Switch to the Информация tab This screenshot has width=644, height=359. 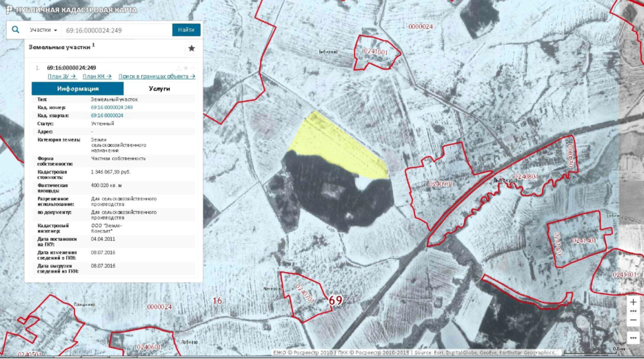(x=78, y=89)
